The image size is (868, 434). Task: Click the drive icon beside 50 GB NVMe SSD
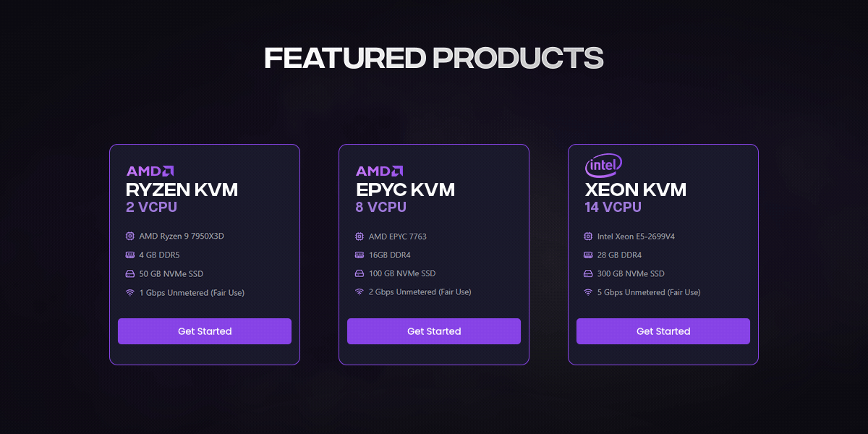tap(130, 274)
